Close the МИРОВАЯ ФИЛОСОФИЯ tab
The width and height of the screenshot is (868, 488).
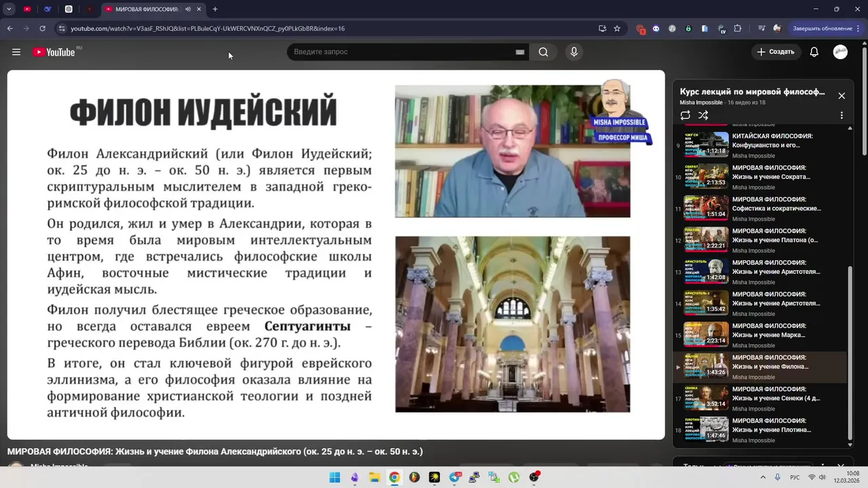[x=199, y=9]
